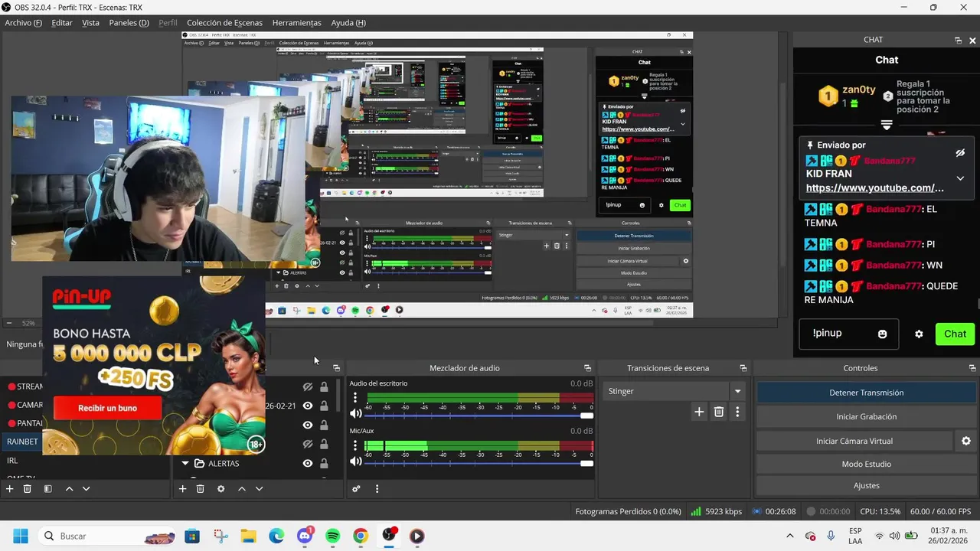Toggle visibility of the 26-02-21 source
The image size is (980, 551).
(308, 406)
